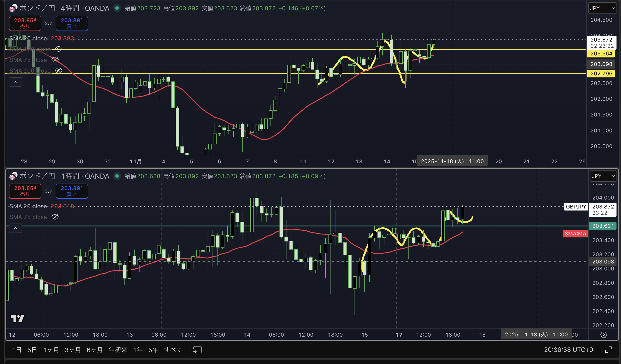Show the hidden SMA 120 indicator
The image size is (621, 364).
pyautogui.click(x=58, y=49)
